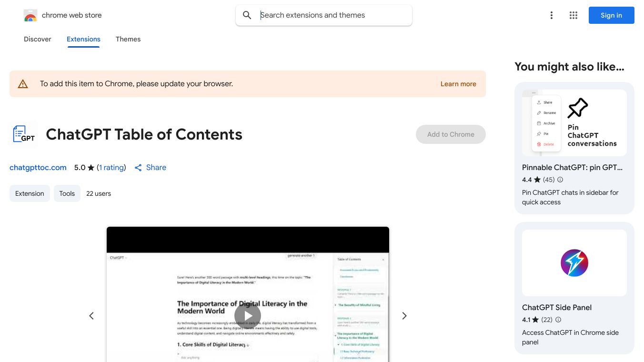The image size is (644, 362).
Task: Play the extension demo video
Action: (x=248, y=315)
